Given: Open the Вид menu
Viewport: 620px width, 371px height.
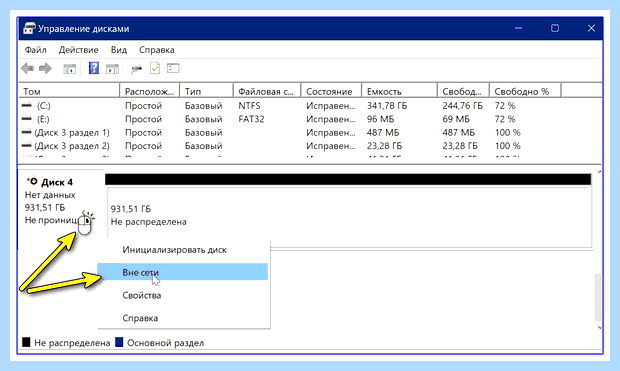Looking at the screenshot, I should coord(119,50).
